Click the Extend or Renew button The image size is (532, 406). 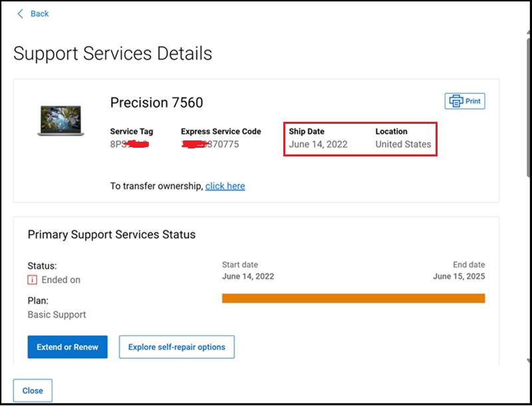click(x=68, y=347)
